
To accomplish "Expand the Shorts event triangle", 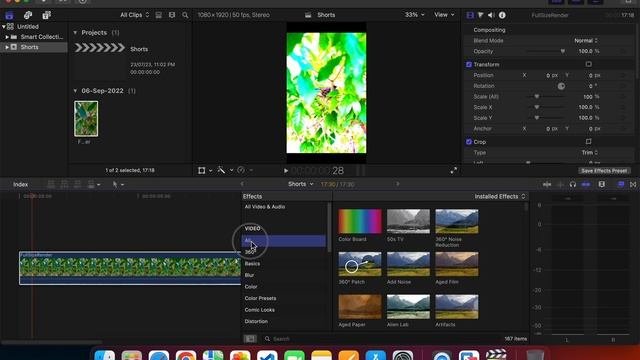I will point(7,47).
